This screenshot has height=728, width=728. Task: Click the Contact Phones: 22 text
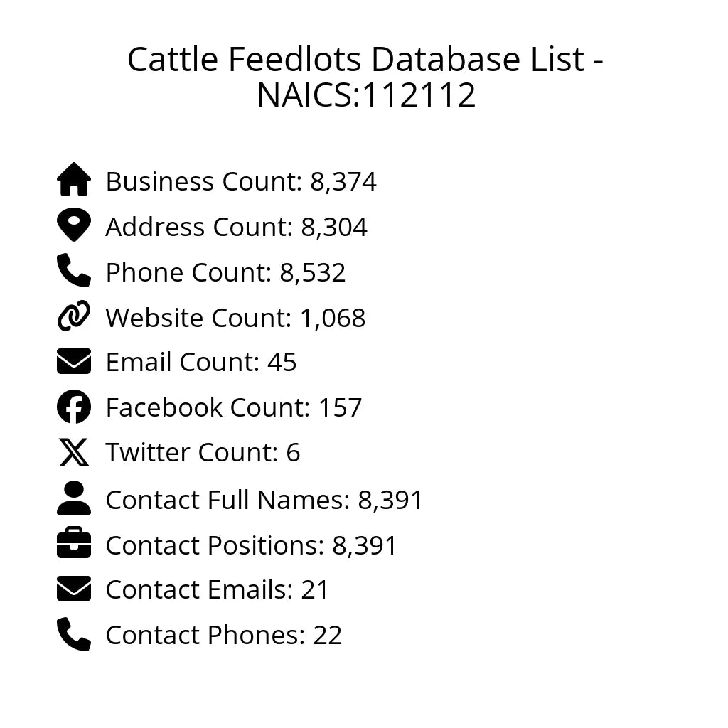[x=224, y=636]
